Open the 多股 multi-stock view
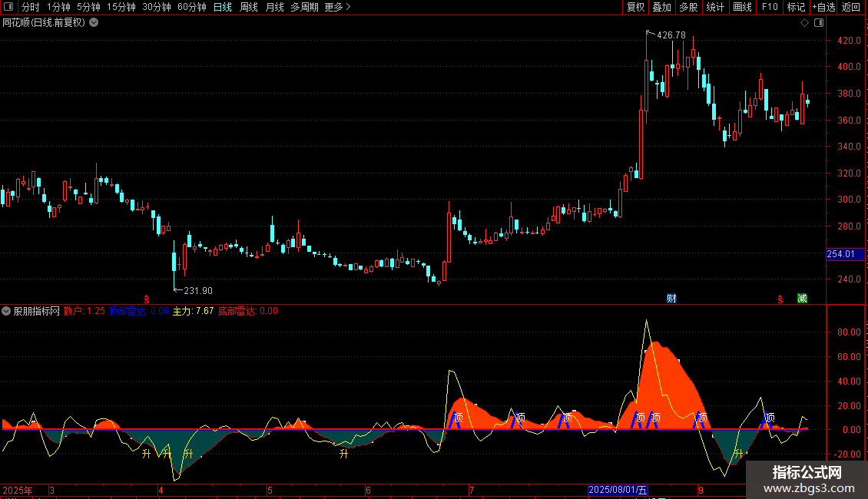The image size is (868, 499). pyautogui.click(x=688, y=7)
